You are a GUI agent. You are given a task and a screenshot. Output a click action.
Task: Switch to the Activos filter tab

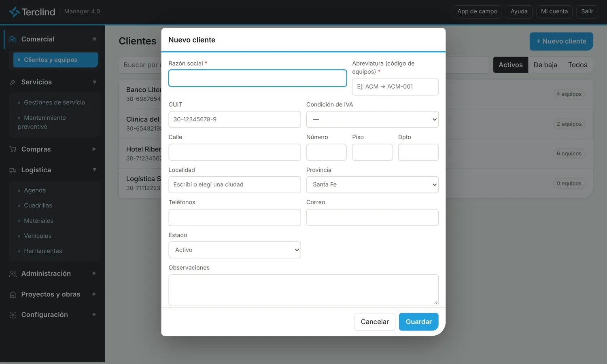511,65
